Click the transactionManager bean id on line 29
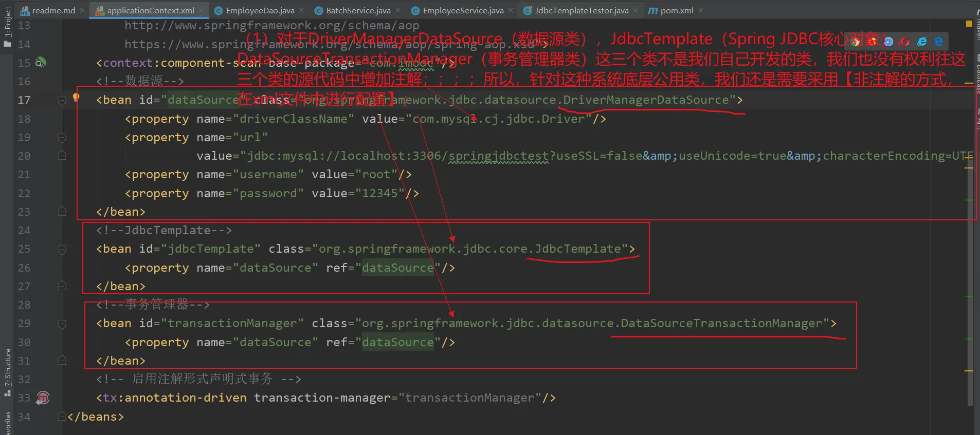 [233, 323]
